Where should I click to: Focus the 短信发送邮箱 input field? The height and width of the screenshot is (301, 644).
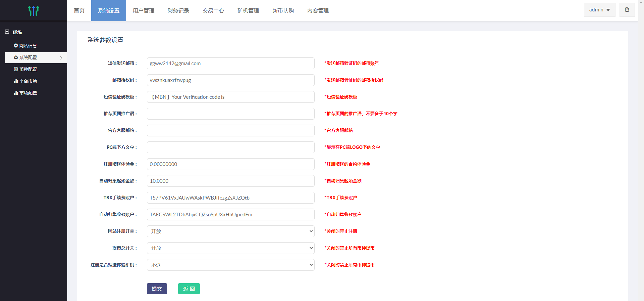pyautogui.click(x=230, y=63)
